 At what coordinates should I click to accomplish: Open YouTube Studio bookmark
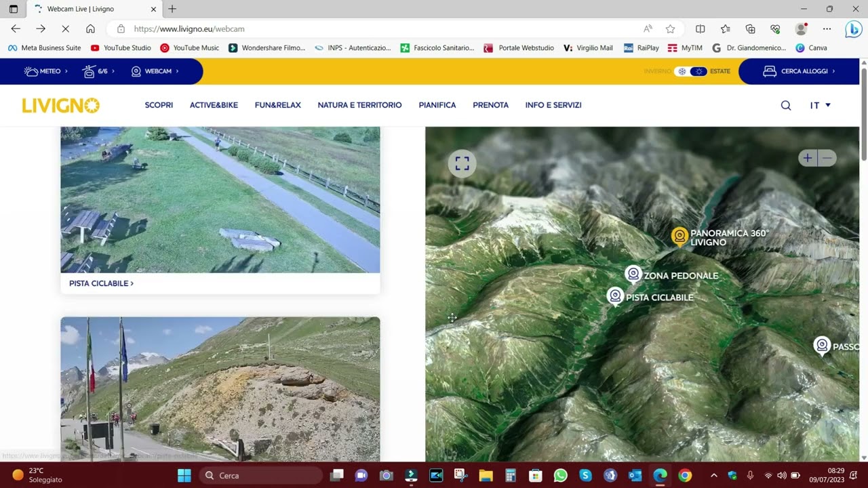pyautogui.click(x=121, y=48)
